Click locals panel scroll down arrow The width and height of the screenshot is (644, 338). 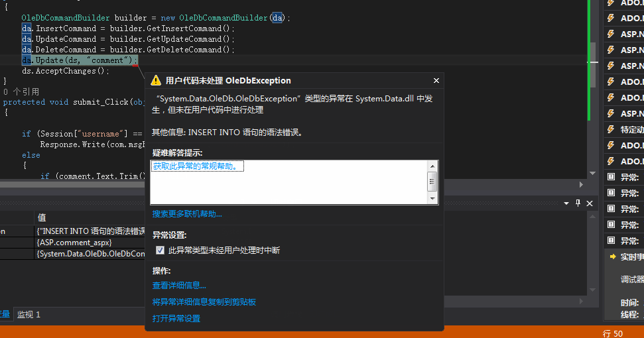pos(592,290)
